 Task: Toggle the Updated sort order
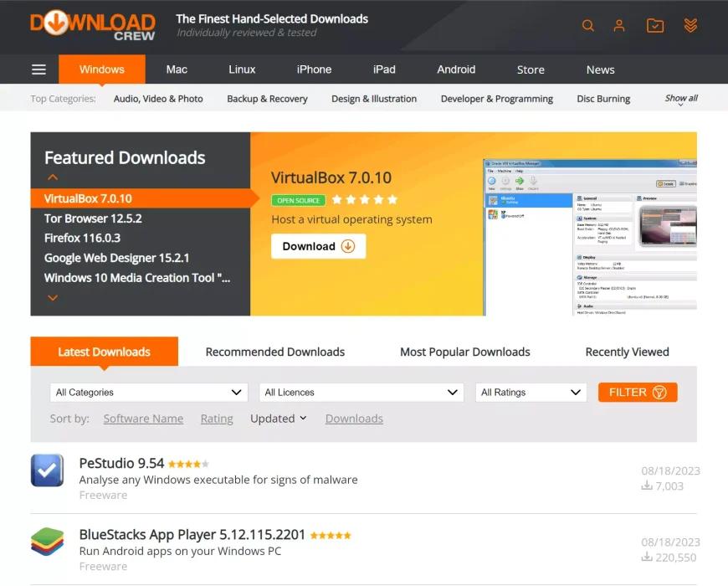279,419
